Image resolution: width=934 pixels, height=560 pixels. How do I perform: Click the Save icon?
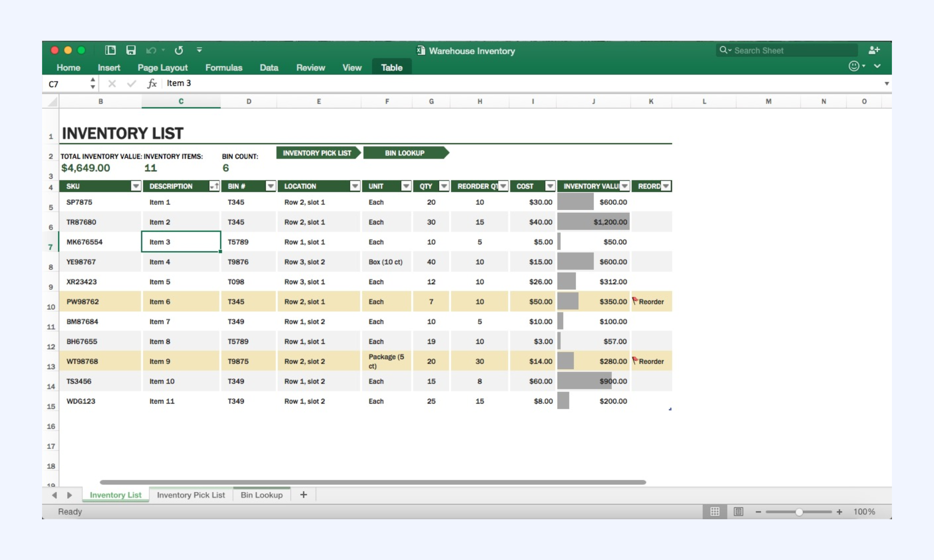(131, 50)
